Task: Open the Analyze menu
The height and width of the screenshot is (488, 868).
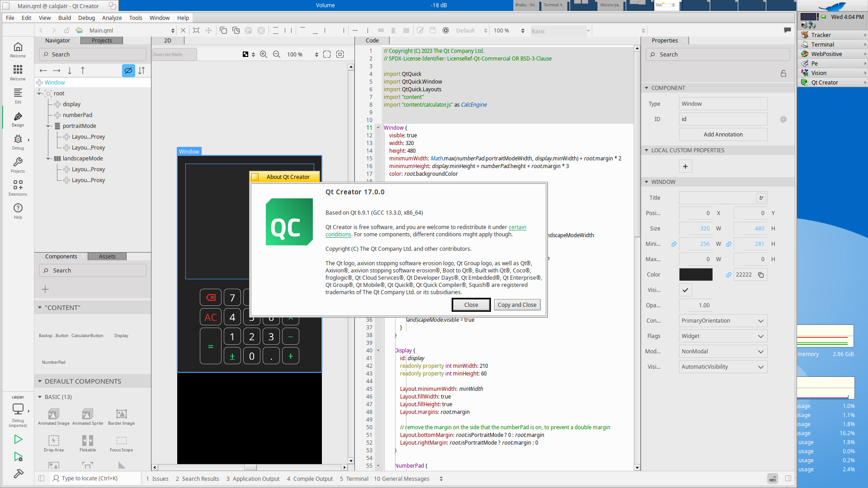Action: [x=112, y=18]
